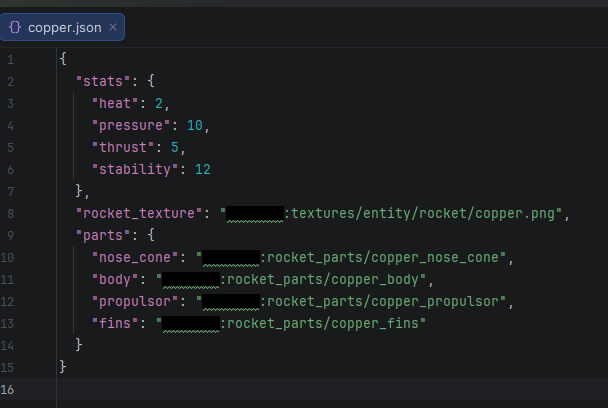Click the closing brace on line 15

click(x=63, y=367)
